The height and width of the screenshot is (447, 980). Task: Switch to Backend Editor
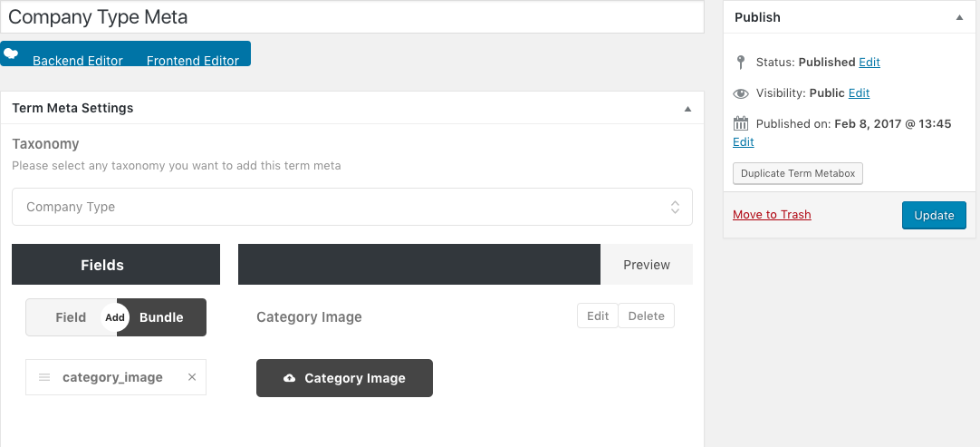pyautogui.click(x=78, y=61)
